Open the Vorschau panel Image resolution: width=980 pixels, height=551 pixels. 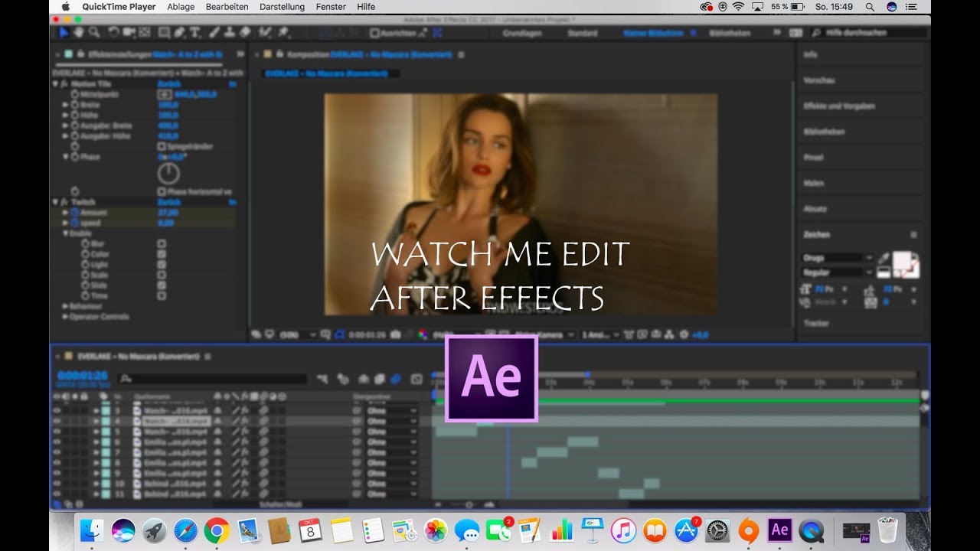pyautogui.click(x=819, y=80)
